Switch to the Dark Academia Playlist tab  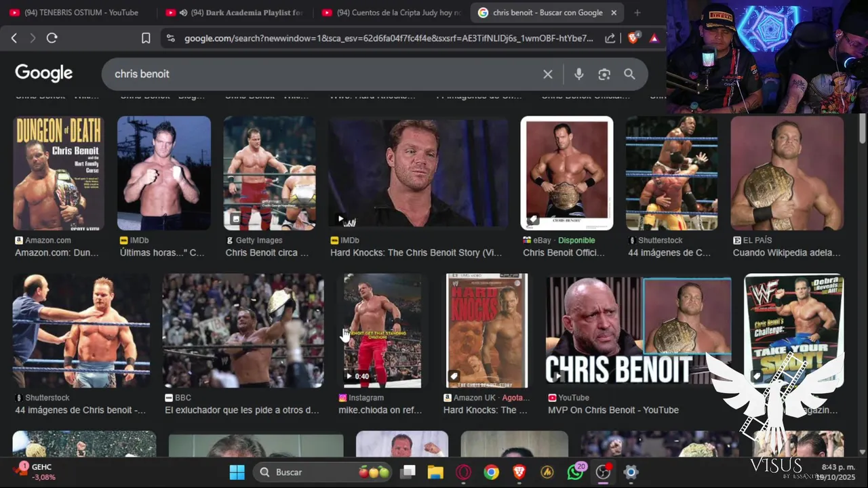236,12
